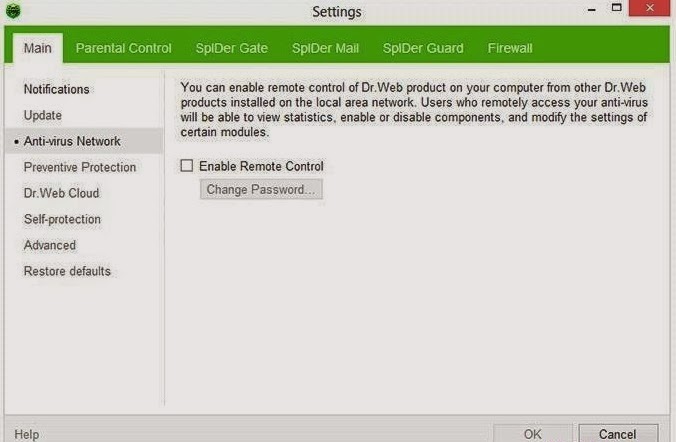Click the Change Password button
676x442 pixels.
coord(261,189)
